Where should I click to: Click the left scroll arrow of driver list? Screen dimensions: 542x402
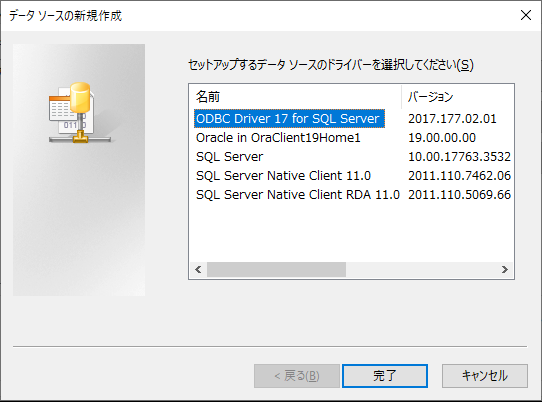[x=198, y=269]
